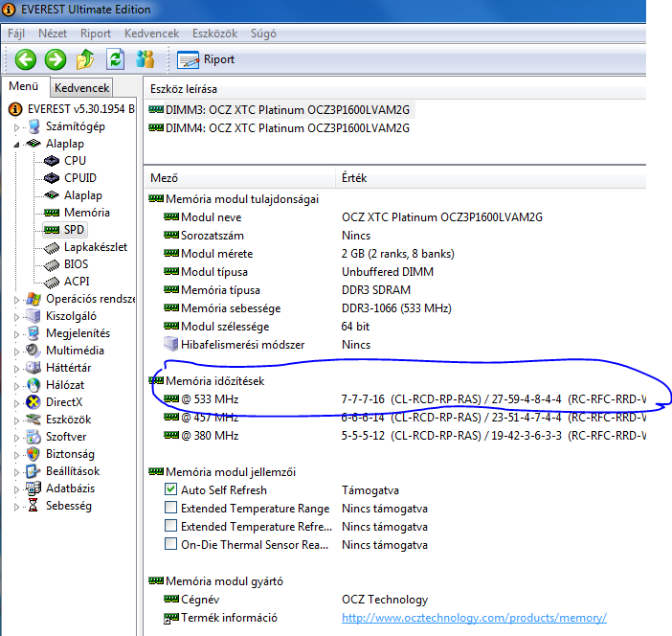
Task: Open the Eszközök menu in the menu bar
Action: coord(214,34)
